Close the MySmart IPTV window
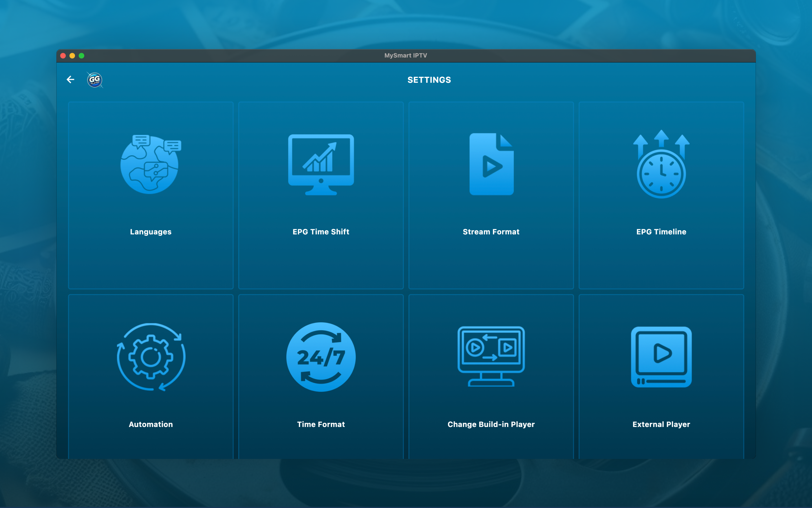Viewport: 812px width, 508px height. pyautogui.click(x=63, y=56)
